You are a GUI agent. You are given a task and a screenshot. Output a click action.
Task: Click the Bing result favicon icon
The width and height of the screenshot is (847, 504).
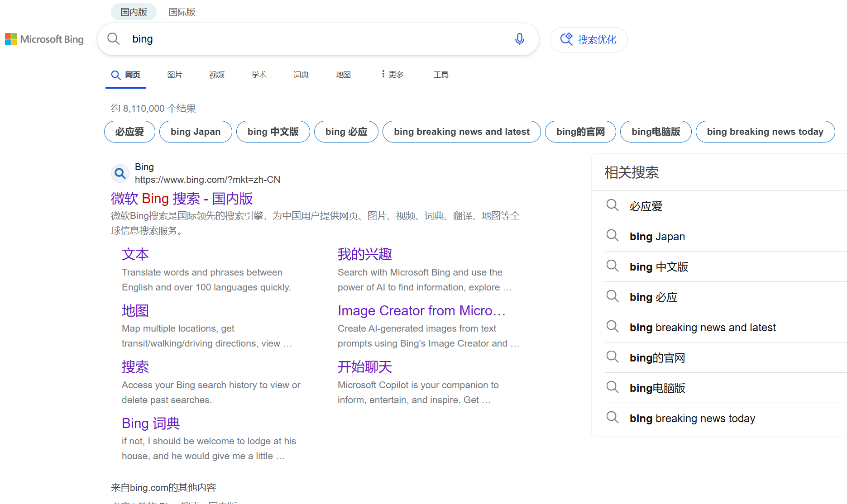[x=120, y=173]
